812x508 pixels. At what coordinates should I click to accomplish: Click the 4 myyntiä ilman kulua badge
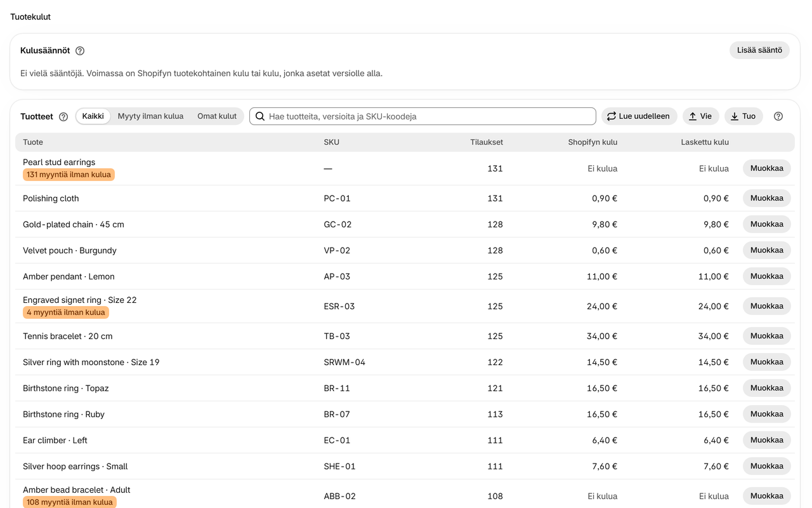[x=66, y=312]
